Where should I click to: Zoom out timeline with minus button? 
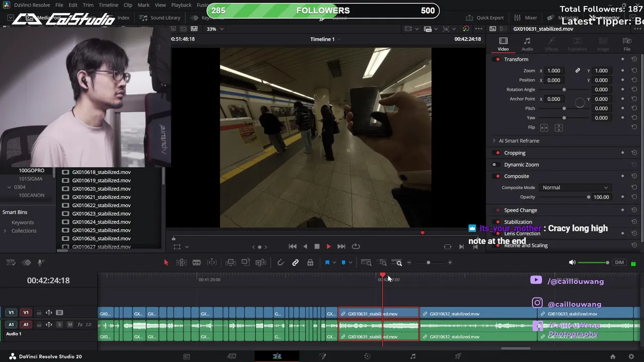point(409,262)
